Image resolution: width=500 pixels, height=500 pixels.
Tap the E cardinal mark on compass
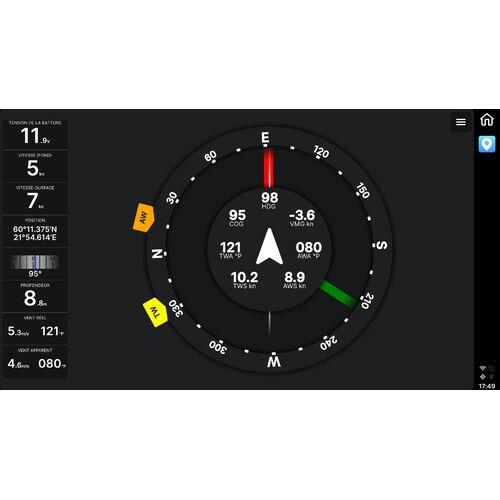point(265,137)
